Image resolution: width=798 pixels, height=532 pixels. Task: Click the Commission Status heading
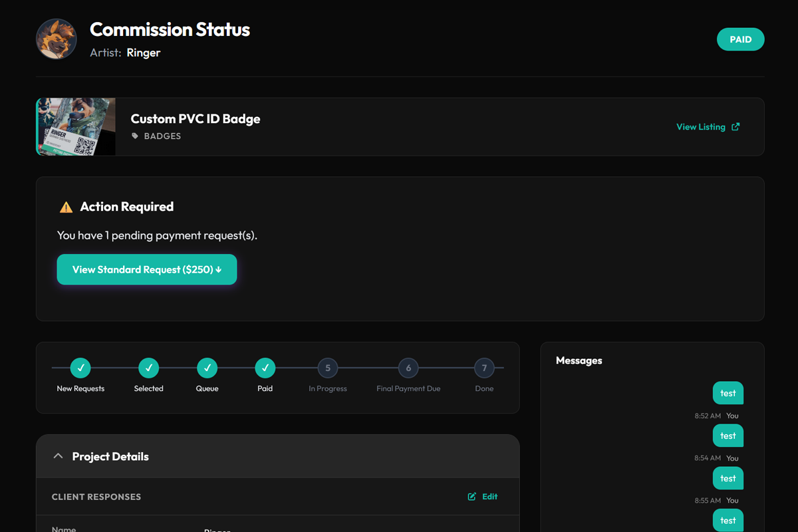pos(170,29)
